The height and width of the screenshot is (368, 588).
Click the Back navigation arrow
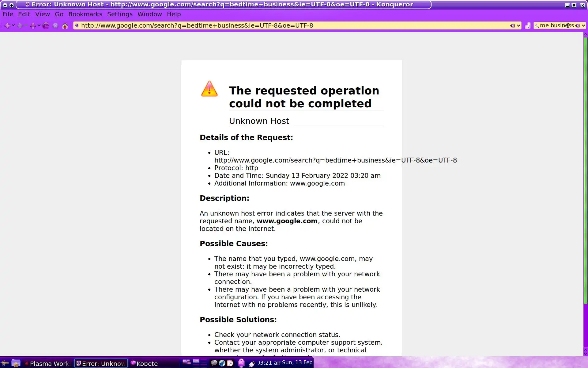pos(7,26)
